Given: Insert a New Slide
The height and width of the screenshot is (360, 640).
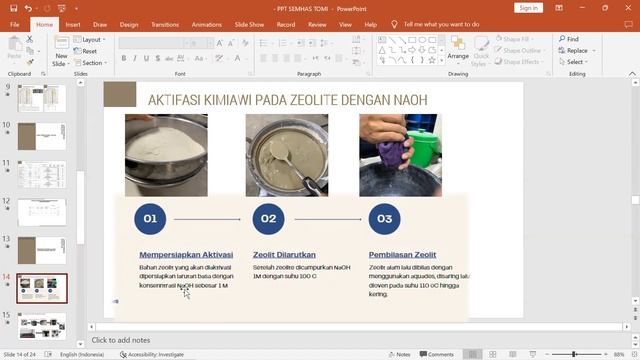Looking at the screenshot, I should pos(61,52).
